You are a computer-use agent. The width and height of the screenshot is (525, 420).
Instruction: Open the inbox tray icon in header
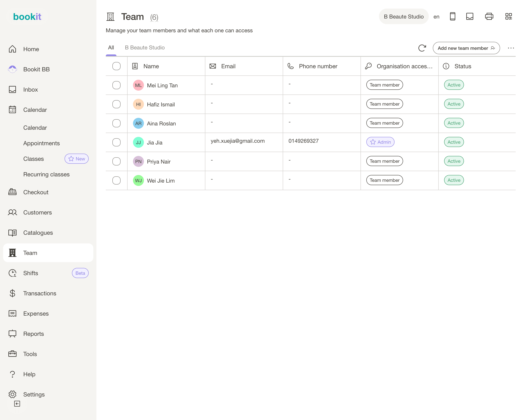[470, 16]
